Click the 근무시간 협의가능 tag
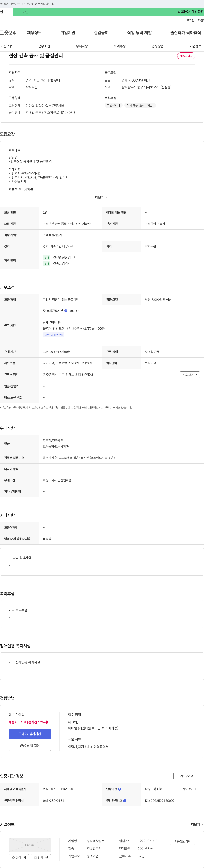The width and height of the screenshot is (204, 868). coord(54,335)
